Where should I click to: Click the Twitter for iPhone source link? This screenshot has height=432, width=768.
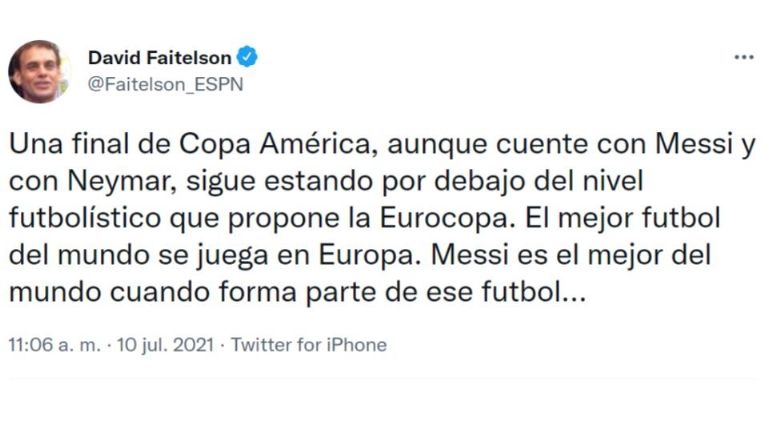[x=309, y=344]
